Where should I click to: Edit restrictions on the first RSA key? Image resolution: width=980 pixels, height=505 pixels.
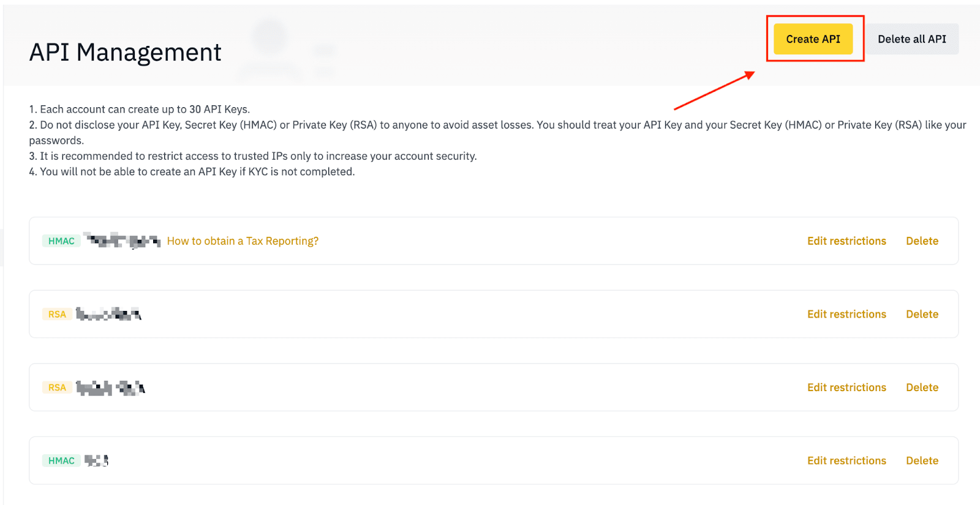tap(846, 314)
